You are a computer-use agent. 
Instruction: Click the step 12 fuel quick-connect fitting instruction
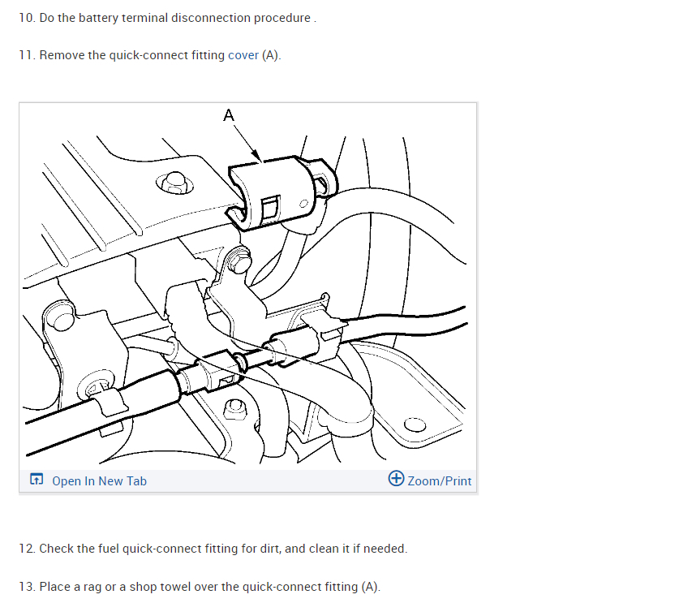pos(213,549)
